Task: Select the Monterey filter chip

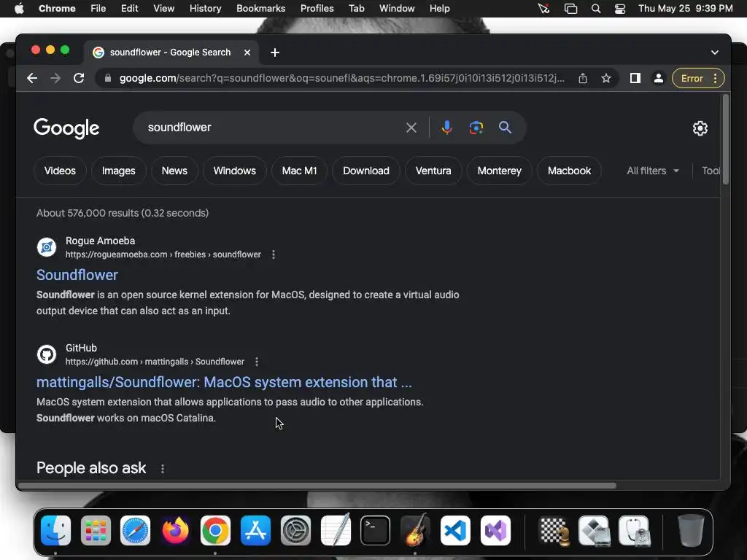Action: (499, 171)
